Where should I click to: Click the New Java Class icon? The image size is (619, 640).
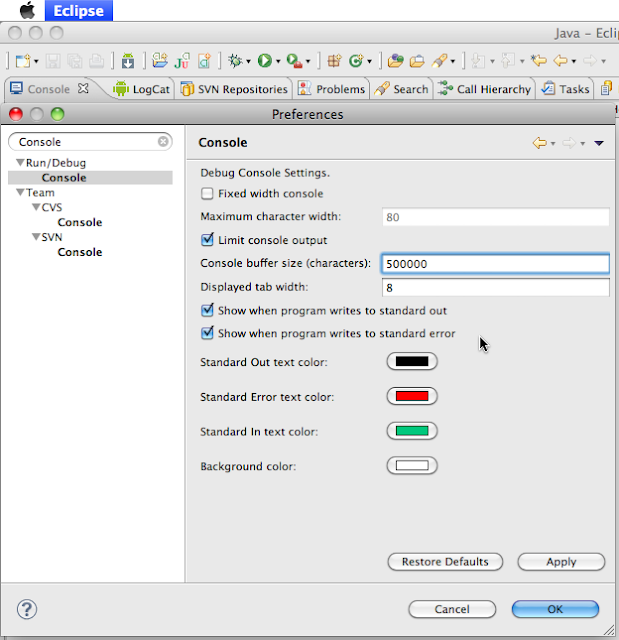[356, 61]
